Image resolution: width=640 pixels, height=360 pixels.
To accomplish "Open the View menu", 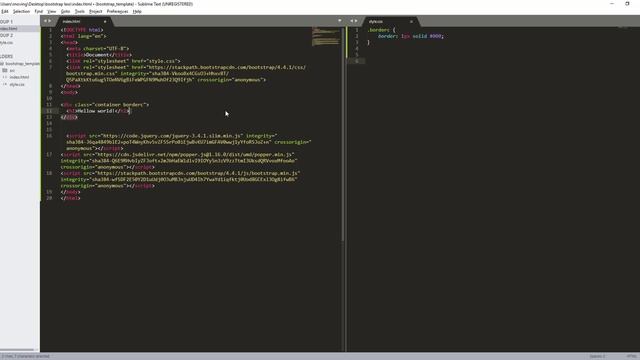I will tap(51, 11).
